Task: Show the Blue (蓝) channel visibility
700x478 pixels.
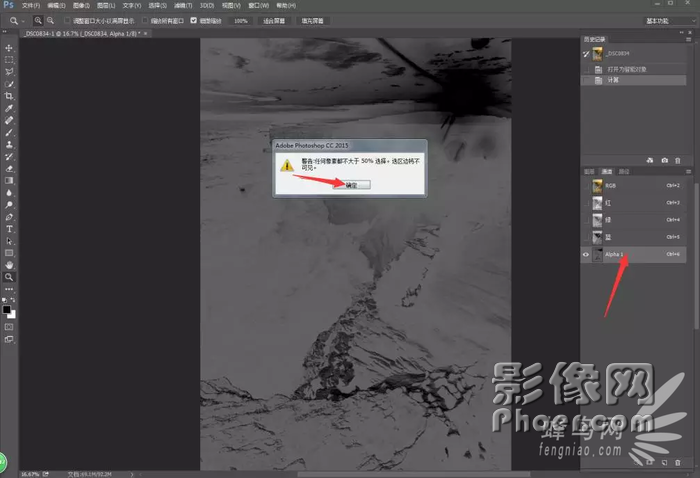Action: click(x=586, y=237)
